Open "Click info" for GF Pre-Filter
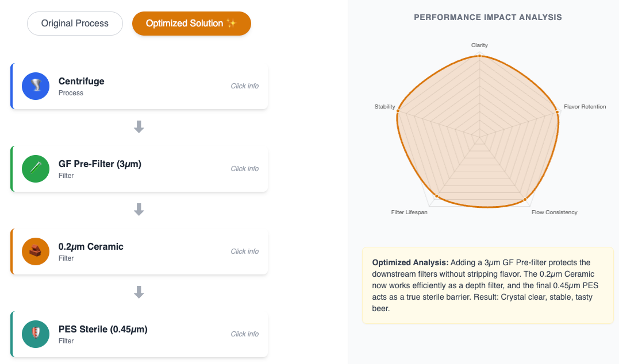The width and height of the screenshot is (619, 364). pyautogui.click(x=245, y=169)
